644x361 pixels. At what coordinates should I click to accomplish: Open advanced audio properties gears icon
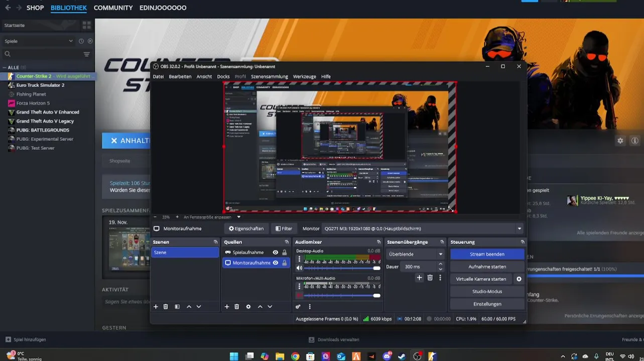298,306
